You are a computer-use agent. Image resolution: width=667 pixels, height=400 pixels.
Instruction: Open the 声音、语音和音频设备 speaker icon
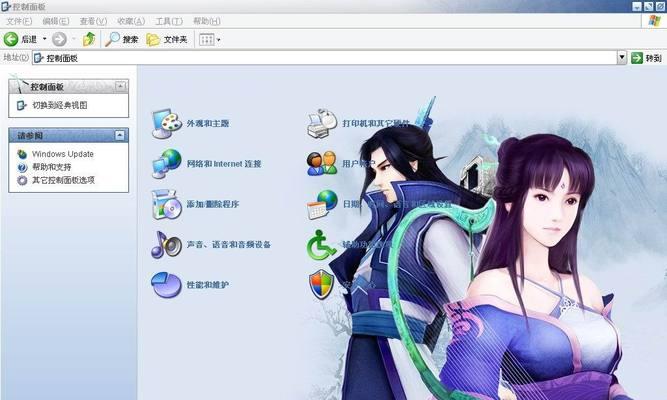(x=166, y=244)
